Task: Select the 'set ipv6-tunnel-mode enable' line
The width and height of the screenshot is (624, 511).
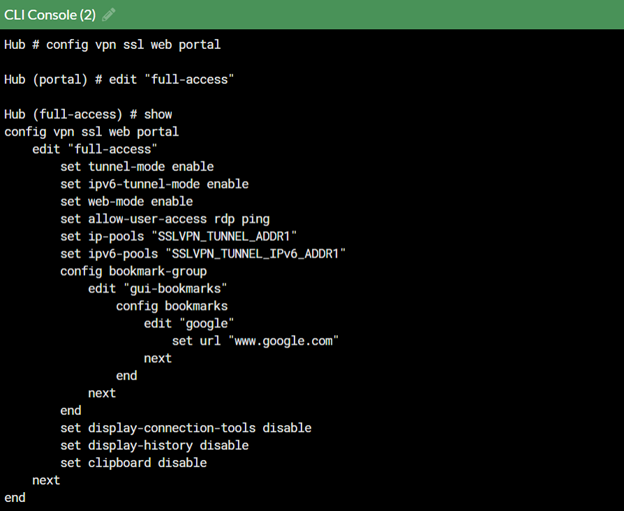Action: [154, 184]
